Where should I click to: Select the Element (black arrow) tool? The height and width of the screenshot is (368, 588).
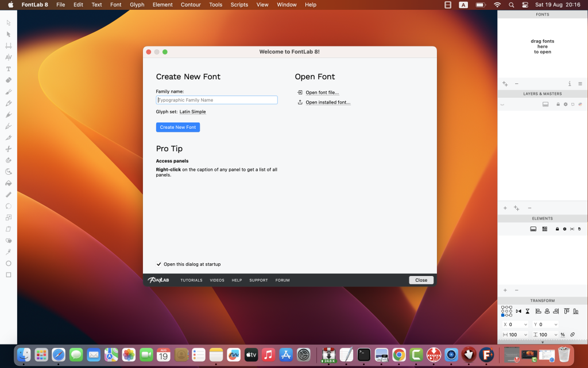point(8,34)
